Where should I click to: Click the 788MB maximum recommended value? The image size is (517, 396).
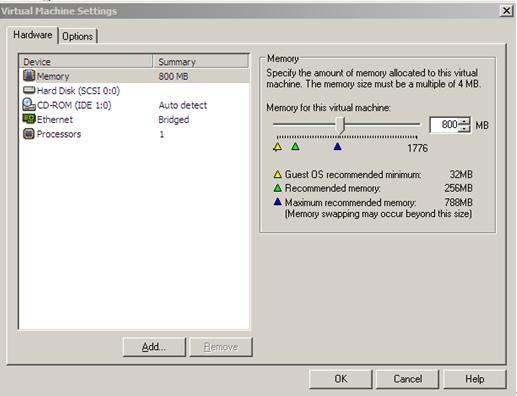point(459,202)
